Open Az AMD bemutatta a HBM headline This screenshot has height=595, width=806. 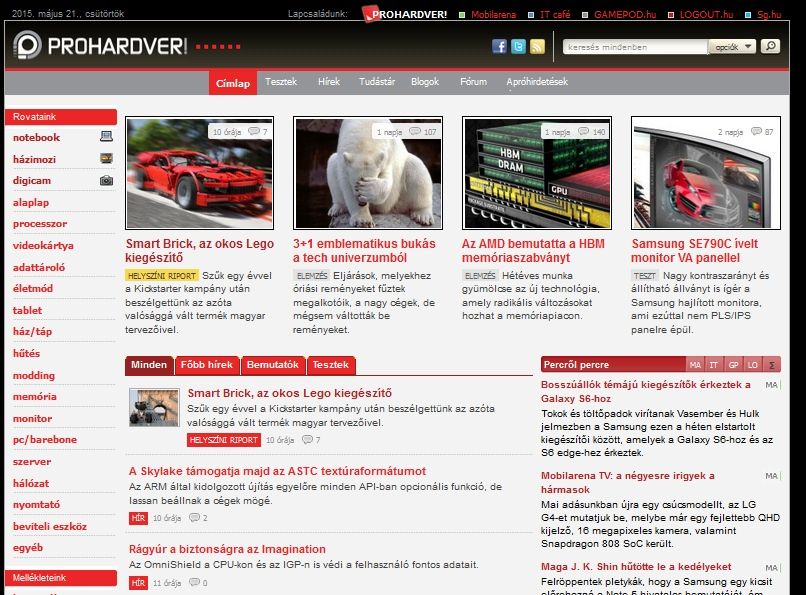click(x=533, y=250)
